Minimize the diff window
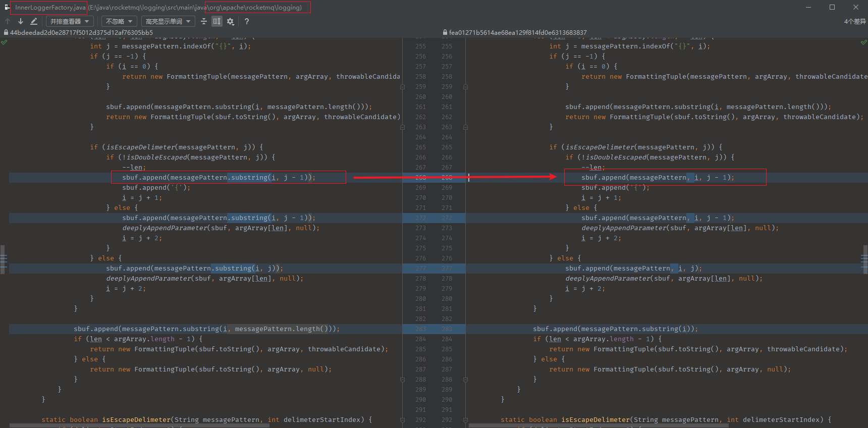 click(x=808, y=7)
